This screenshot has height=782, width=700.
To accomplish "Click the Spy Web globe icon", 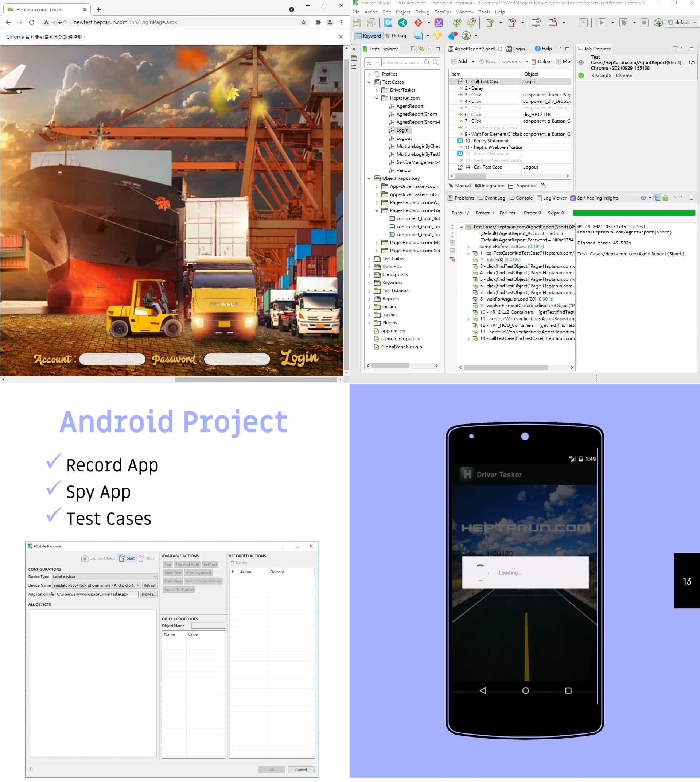I will 456,22.
